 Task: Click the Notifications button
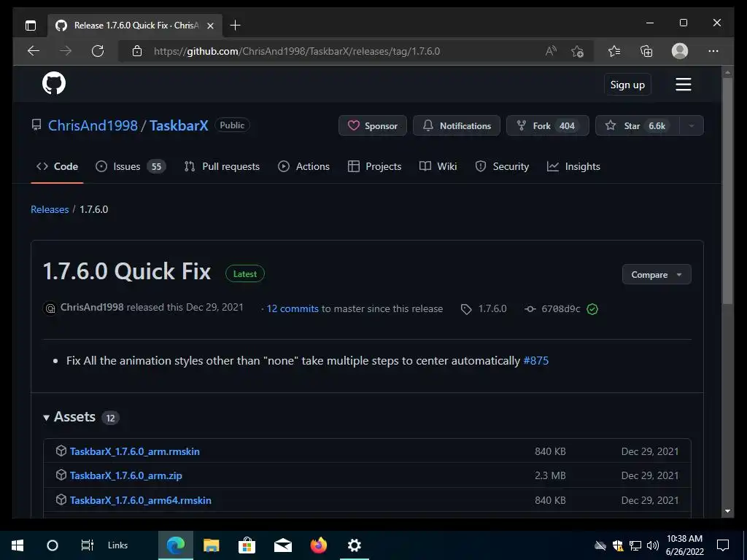tap(457, 125)
